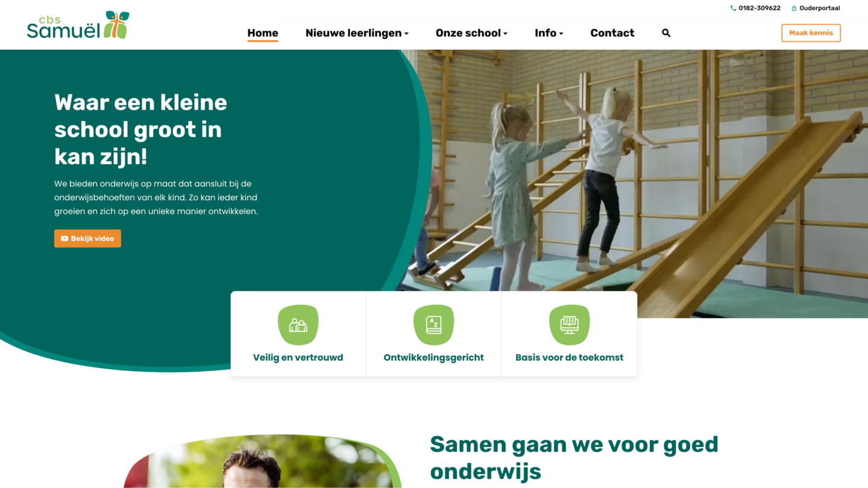Click the Basis voor de toekomst heading
The height and width of the screenshot is (488, 868).
tap(569, 357)
